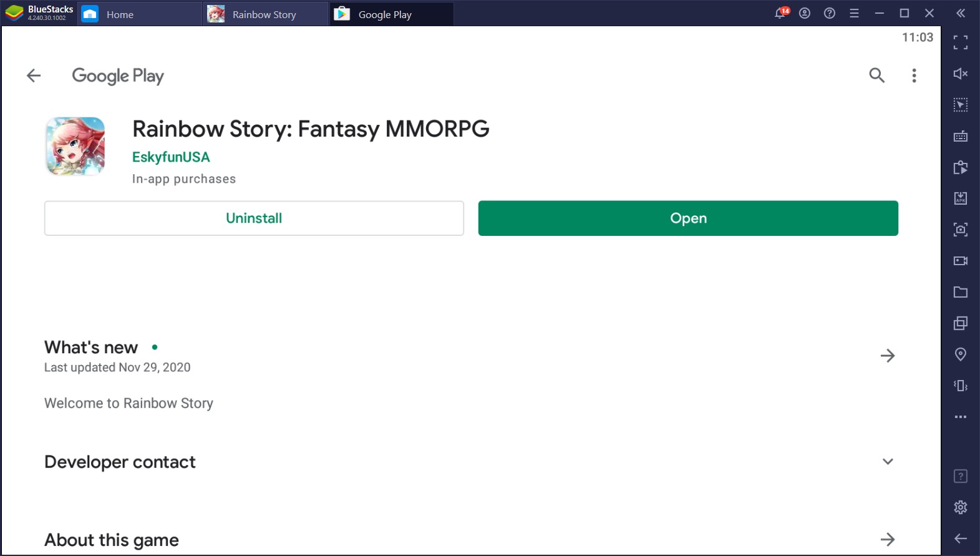Select the Google Play tab

(x=392, y=14)
